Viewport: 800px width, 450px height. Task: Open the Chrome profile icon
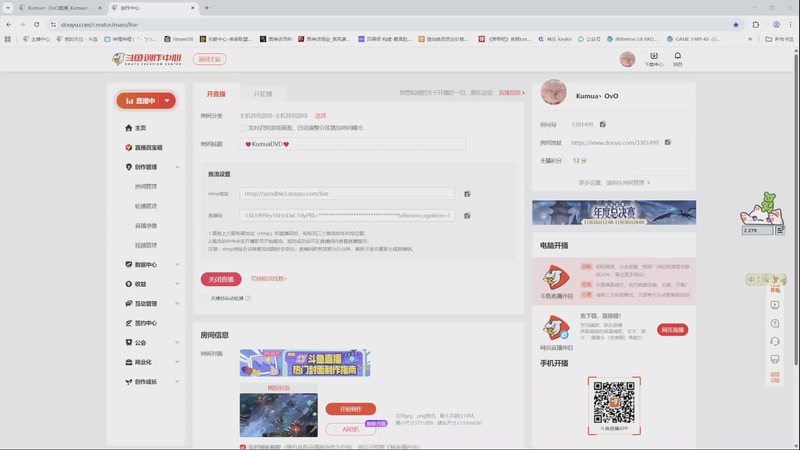pos(776,24)
